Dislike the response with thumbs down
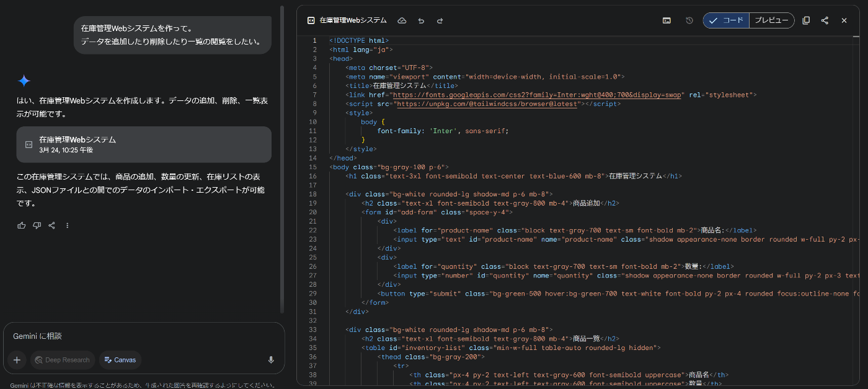This screenshot has height=389, width=868. coord(37,225)
